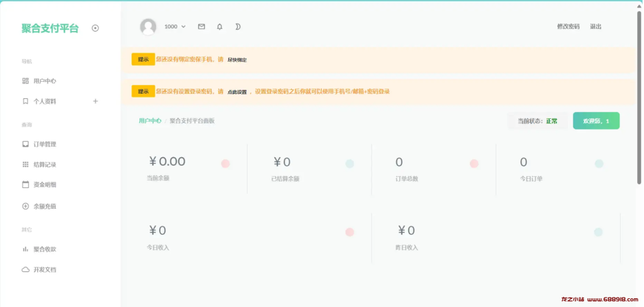Image resolution: width=644 pixels, height=307 pixels.
Task: Click 订单总数 label
Action: pos(407,179)
